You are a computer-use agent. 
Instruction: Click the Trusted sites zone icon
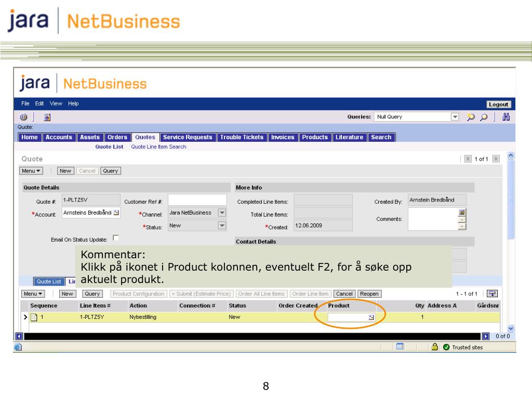click(446, 347)
